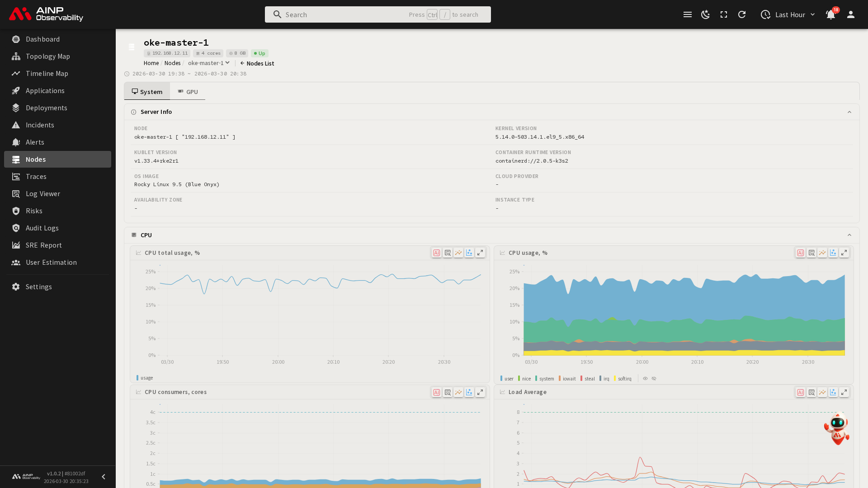Open the Last Hour time range dropdown
868x488 pixels.
(x=788, y=14)
